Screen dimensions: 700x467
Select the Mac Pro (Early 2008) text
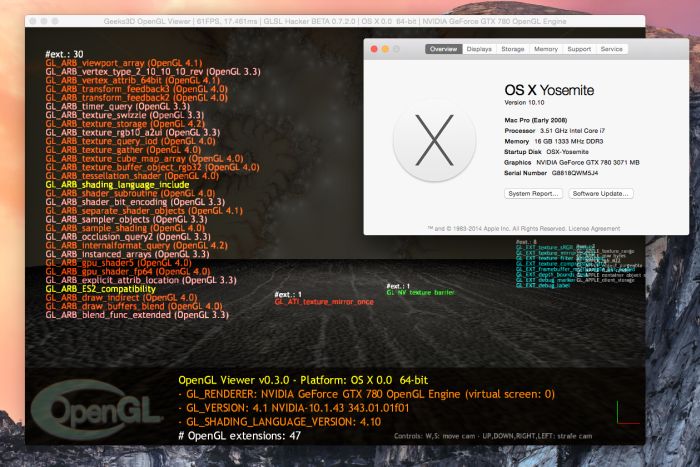pos(536,120)
